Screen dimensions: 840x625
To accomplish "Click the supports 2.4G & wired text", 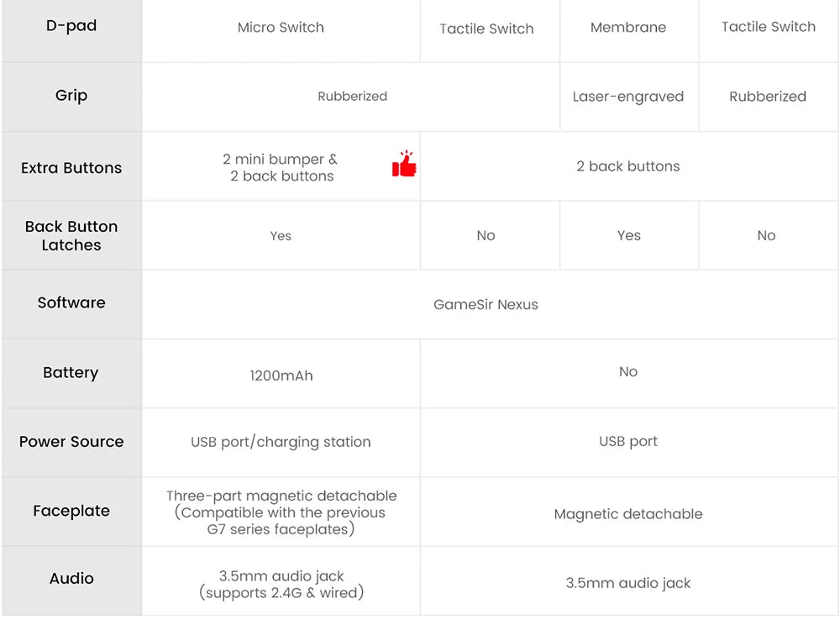I will pos(281,593).
